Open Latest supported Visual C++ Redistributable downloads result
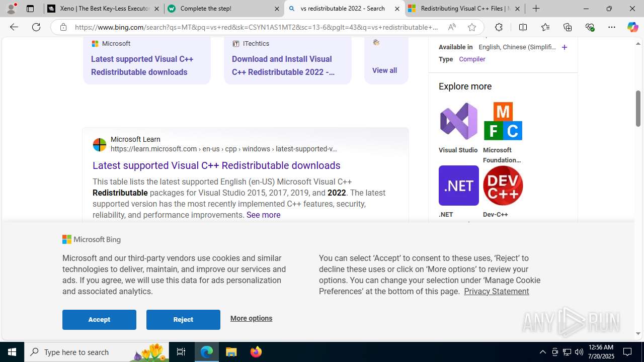 [x=216, y=165]
